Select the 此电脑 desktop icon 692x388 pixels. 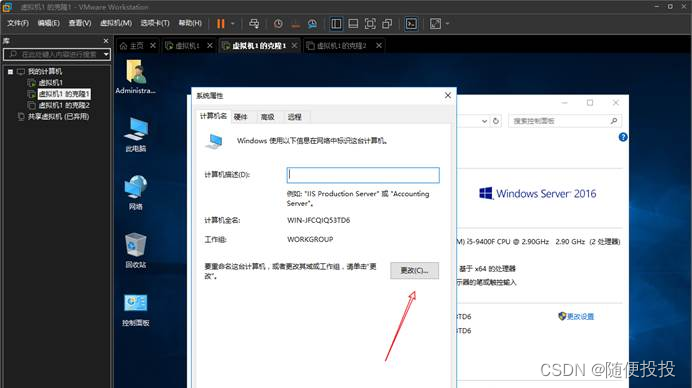(135, 135)
